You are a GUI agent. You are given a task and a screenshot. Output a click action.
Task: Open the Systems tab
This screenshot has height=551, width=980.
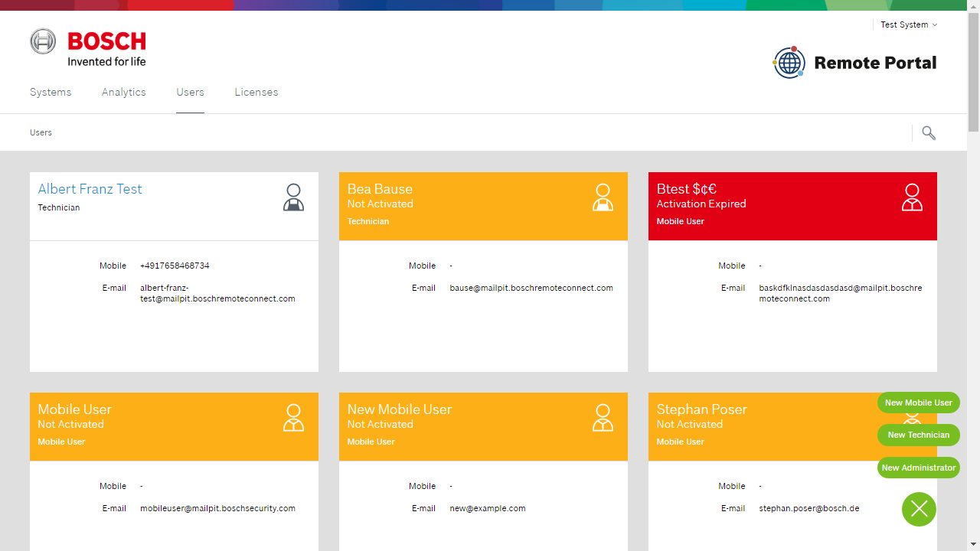tap(51, 92)
